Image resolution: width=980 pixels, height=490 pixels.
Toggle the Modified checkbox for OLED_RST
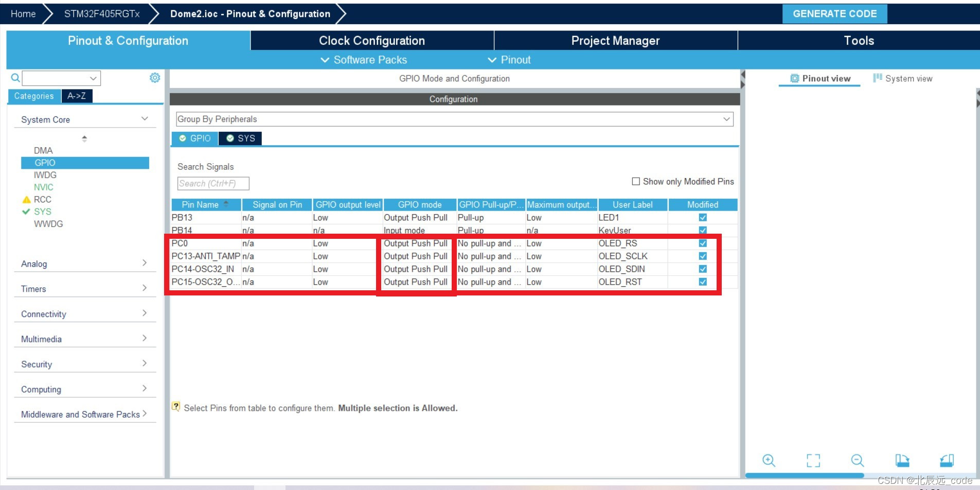703,282
